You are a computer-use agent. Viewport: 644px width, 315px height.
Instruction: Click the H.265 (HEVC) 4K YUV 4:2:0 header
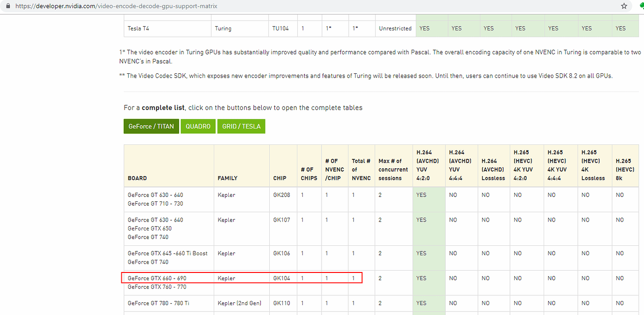[526, 165]
